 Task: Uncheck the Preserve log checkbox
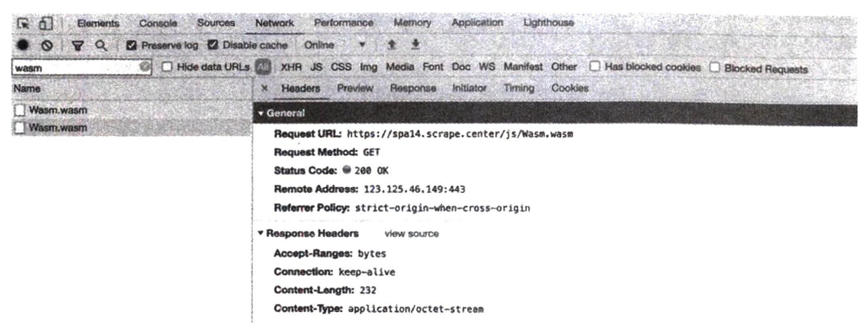tap(131, 45)
